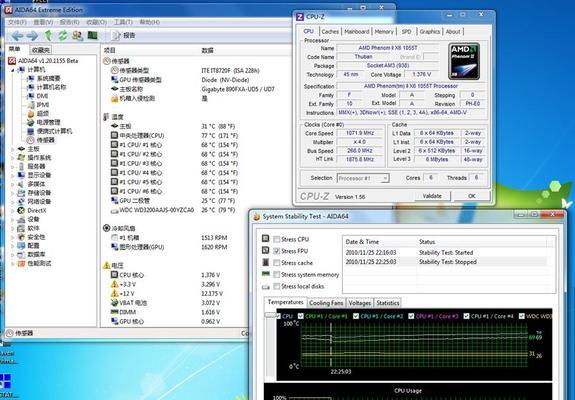The height and width of the screenshot is (400, 575).
Task: Switch to the Statistics tab in Stability Test
Action: click(387, 303)
